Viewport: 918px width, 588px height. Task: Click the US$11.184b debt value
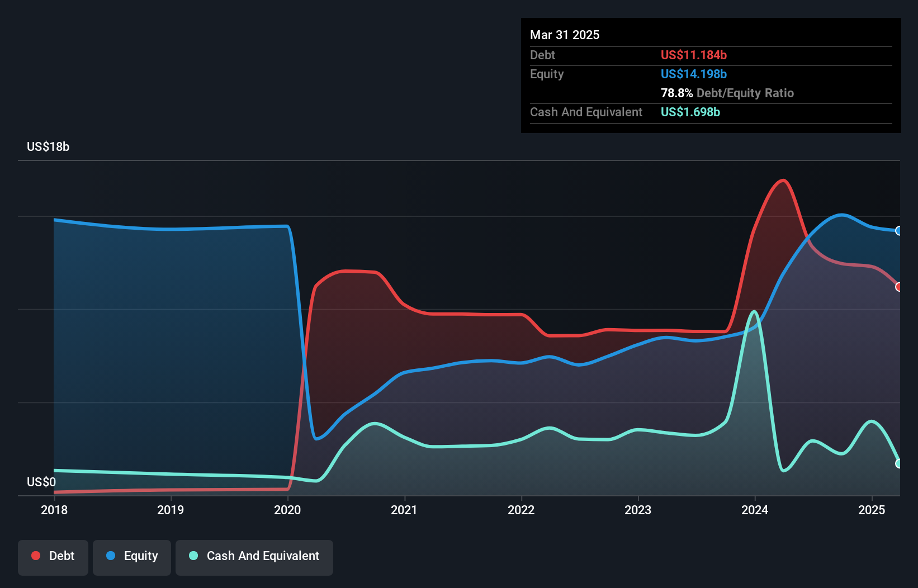[x=694, y=55]
